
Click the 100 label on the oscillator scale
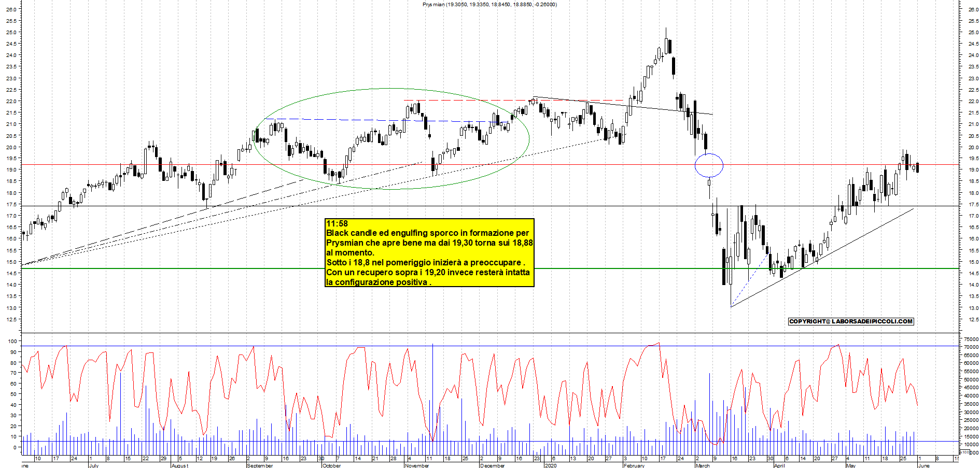click(12, 341)
